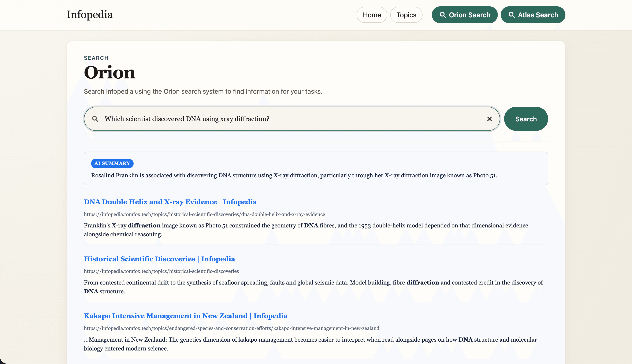Image resolution: width=632 pixels, height=364 pixels.
Task: Click the historical-scientific-discoveries URL
Action: [161, 271]
